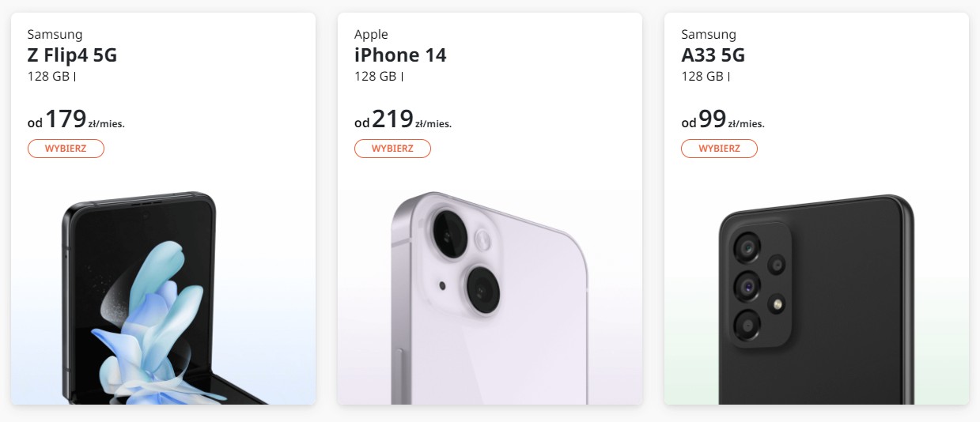The height and width of the screenshot is (422, 980).
Task: Click the Samsung brand label above A33 5G
Action: coord(709,34)
